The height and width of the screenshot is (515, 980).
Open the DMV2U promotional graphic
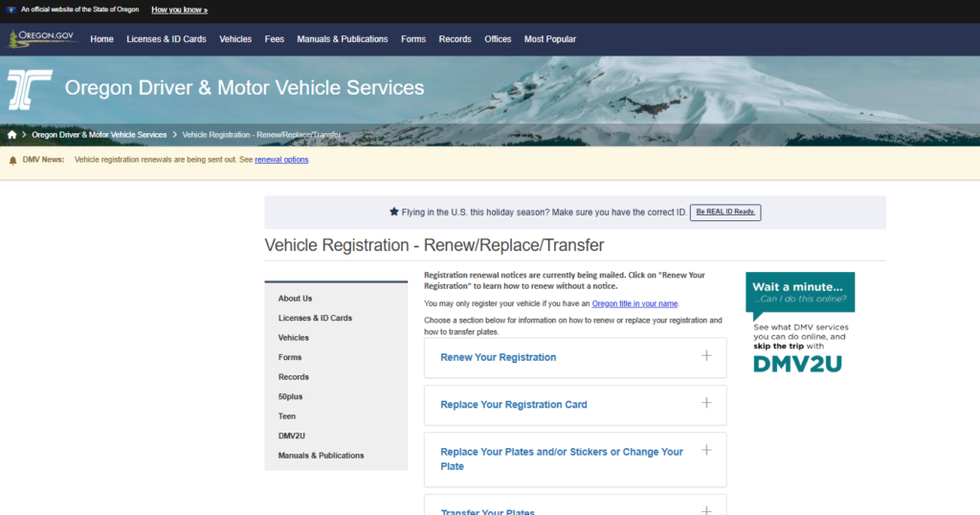(800, 323)
